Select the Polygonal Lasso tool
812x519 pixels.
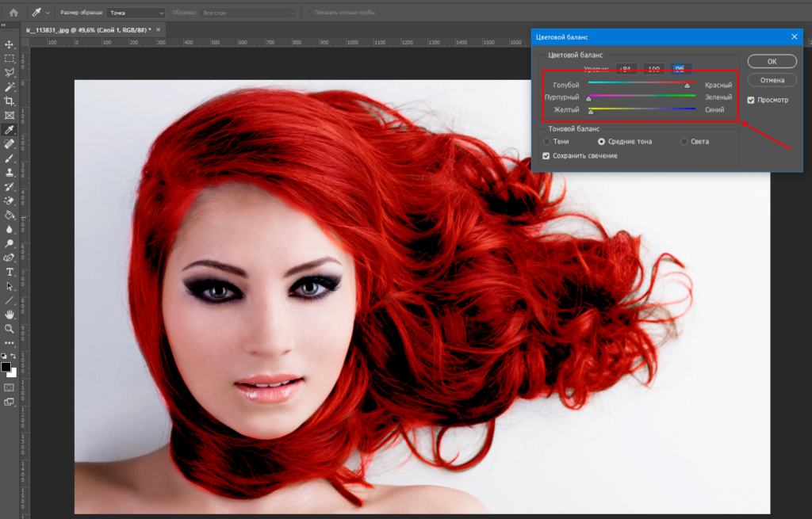pos(10,73)
